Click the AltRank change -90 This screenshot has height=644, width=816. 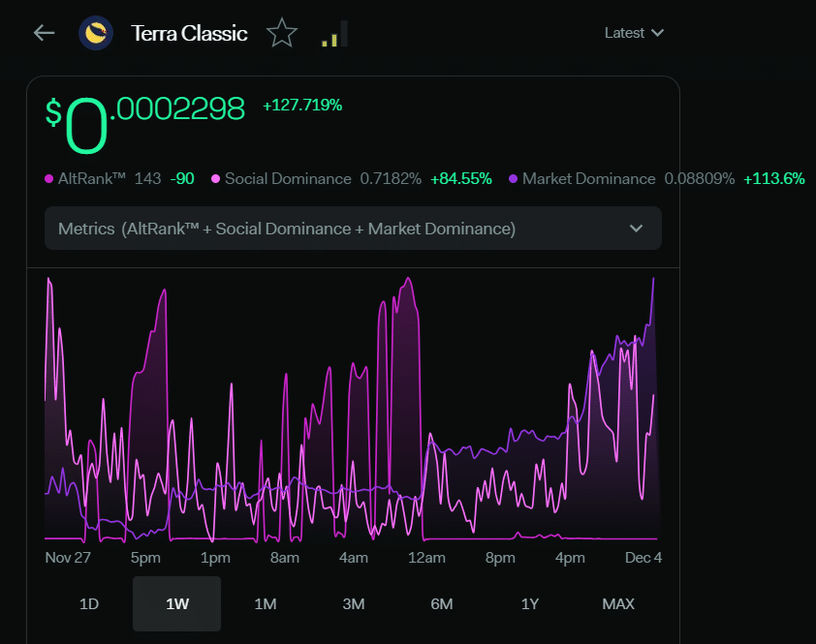tap(182, 179)
